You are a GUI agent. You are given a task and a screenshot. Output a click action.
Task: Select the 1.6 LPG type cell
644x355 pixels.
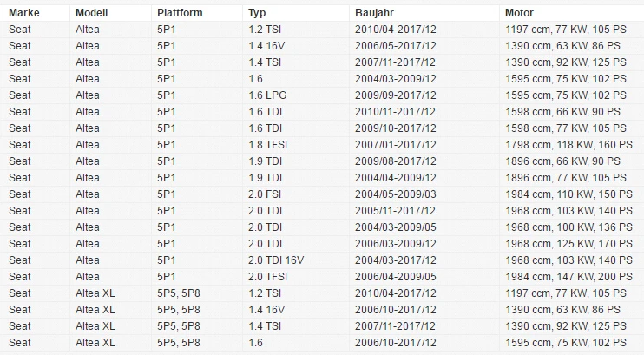(x=267, y=95)
